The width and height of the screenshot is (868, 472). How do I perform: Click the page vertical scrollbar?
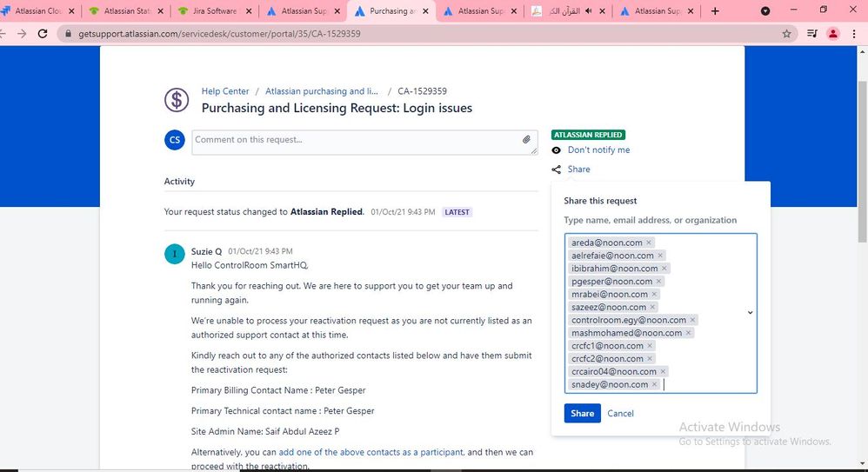pos(862,161)
